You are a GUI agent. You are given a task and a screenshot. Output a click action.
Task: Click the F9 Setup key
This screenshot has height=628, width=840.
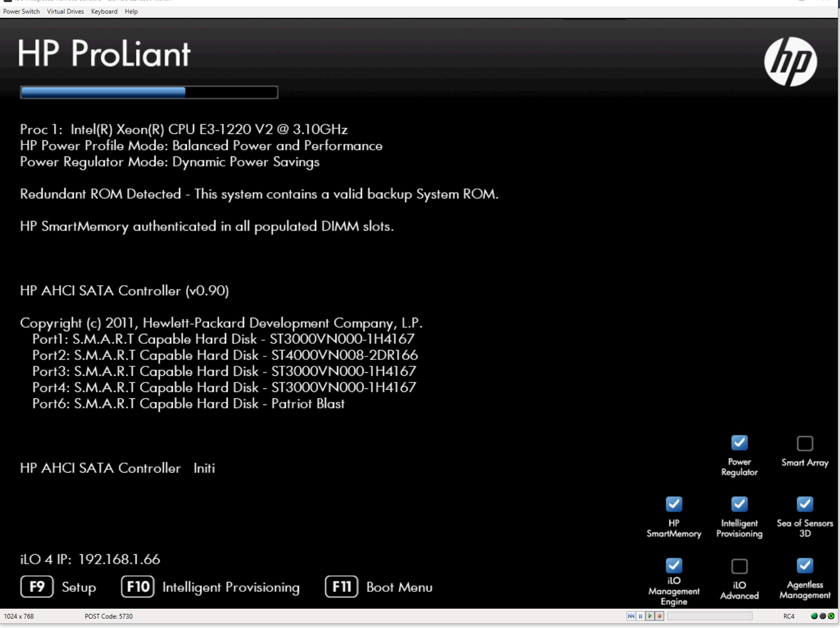[x=37, y=587]
